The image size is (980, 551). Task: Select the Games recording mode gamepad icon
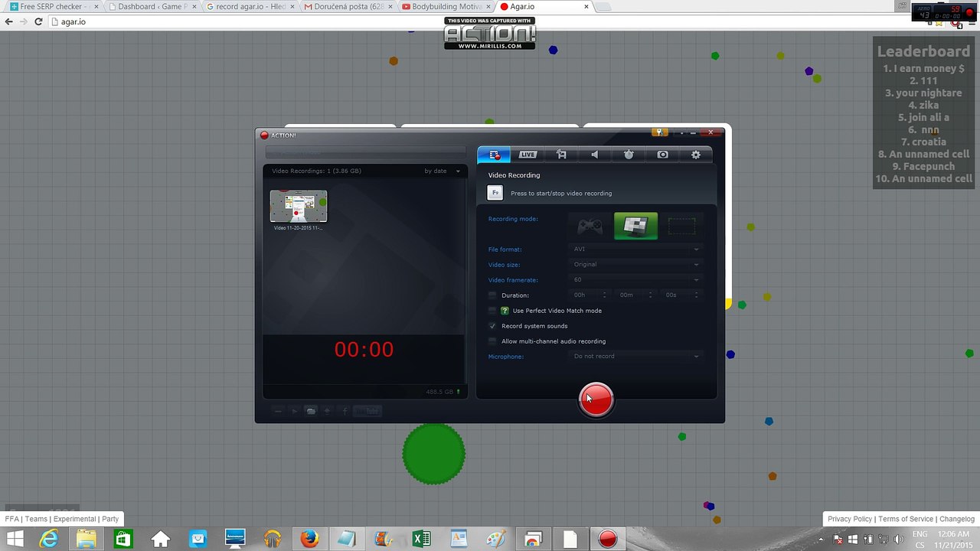point(590,227)
